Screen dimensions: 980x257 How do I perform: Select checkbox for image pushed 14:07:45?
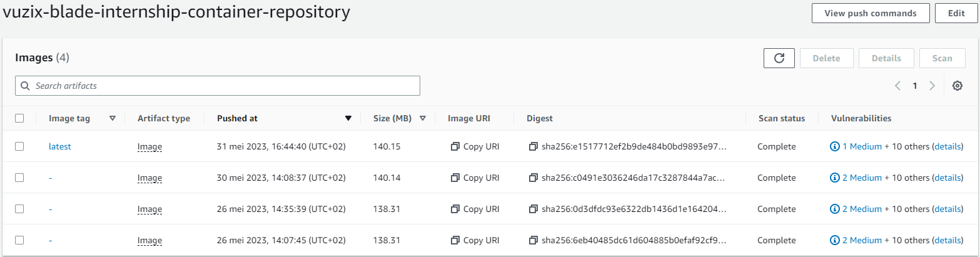pyautogui.click(x=19, y=240)
